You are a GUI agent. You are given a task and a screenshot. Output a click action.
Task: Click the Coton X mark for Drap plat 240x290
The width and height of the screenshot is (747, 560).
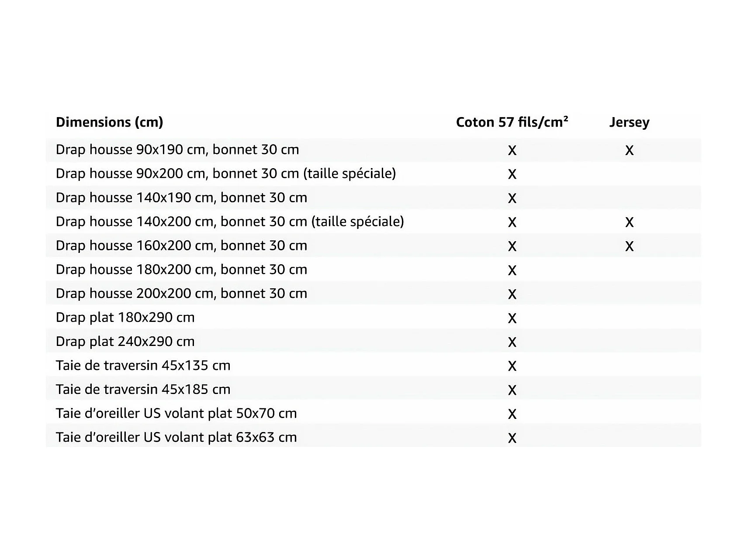[512, 342]
